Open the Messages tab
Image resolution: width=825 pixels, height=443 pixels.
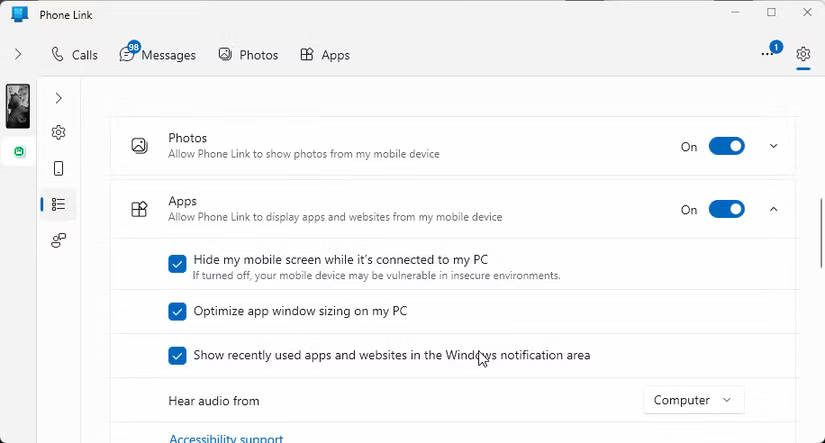pyautogui.click(x=157, y=55)
